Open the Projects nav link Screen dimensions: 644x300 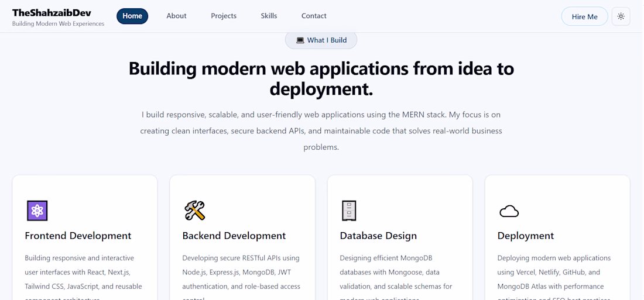[x=224, y=16]
